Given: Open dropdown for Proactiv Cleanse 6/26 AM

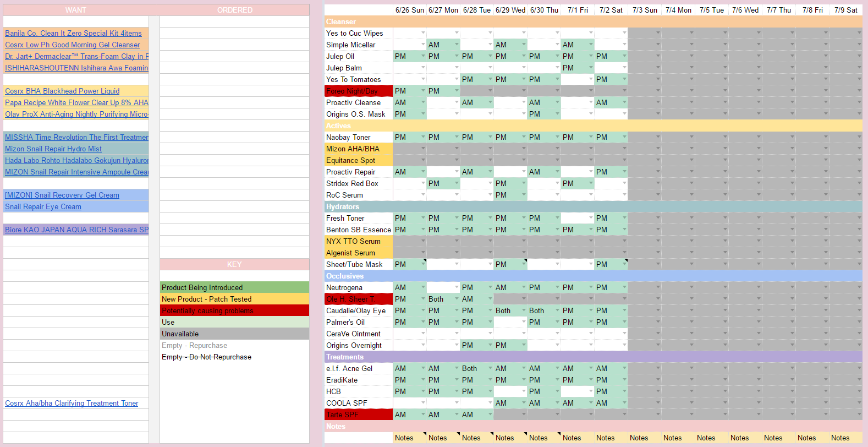Looking at the screenshot, I should [x=424, y=102].
